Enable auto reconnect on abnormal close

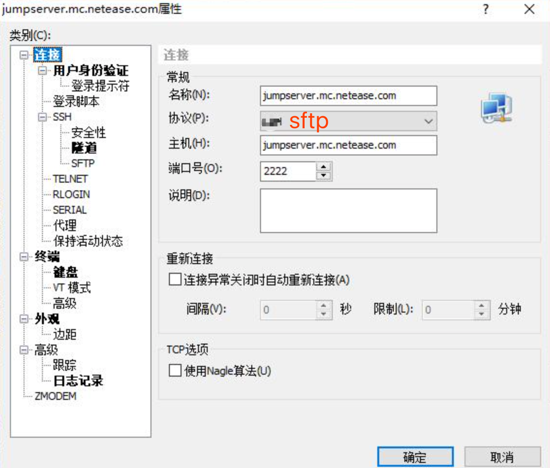coord(175,280)
